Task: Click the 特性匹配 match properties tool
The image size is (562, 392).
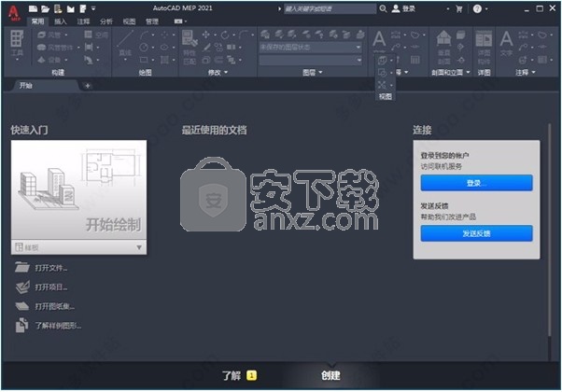Action: click(190, 48)
